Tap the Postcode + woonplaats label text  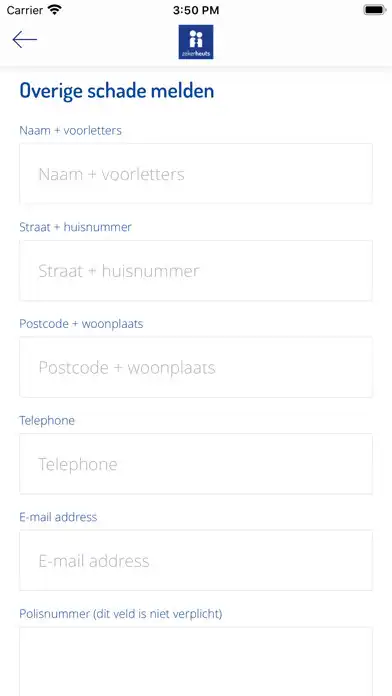tap(81, 324)
